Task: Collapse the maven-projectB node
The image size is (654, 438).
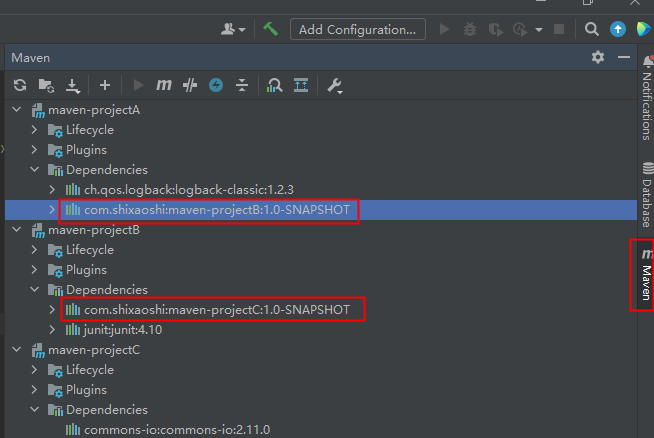Action: click(x=17, y=229)
